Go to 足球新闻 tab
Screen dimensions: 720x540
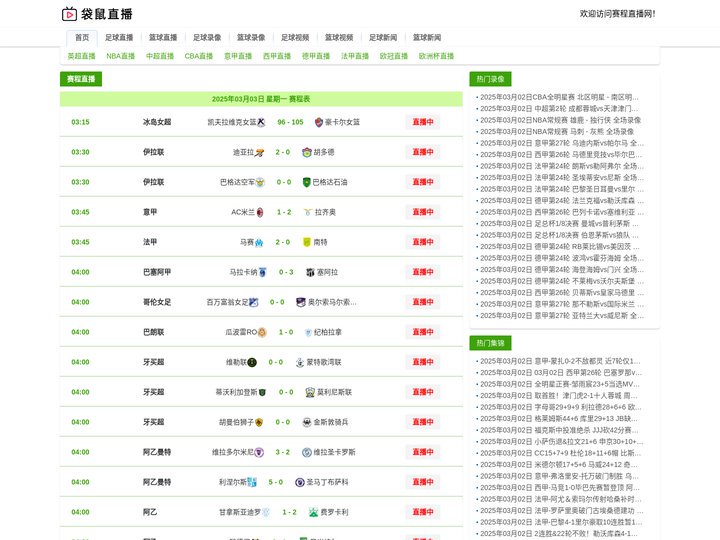tap(383, 38)
